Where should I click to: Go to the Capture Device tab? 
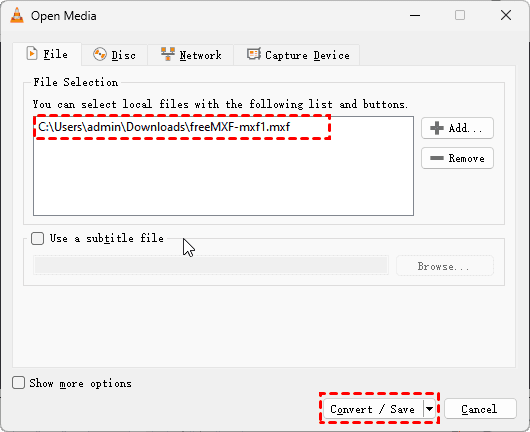tap(297, 55)
